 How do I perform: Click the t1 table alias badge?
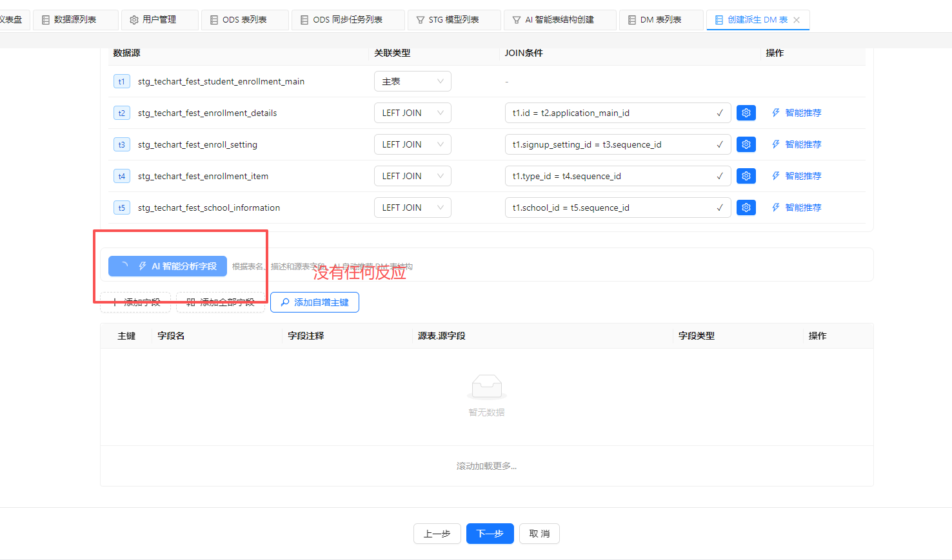pyautogui.click(x=121, y=81)
